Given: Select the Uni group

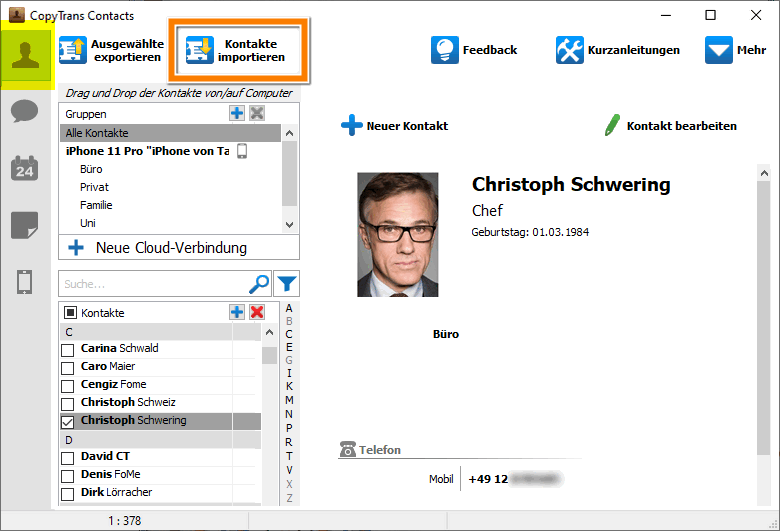Looking at the screenshot, I should (88, 223).
